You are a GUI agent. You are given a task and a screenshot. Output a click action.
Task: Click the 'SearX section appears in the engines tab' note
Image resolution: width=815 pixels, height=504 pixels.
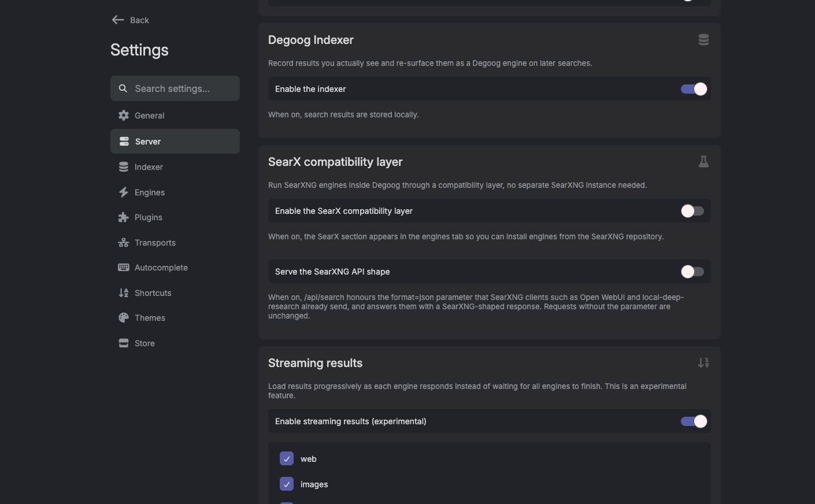466,237
